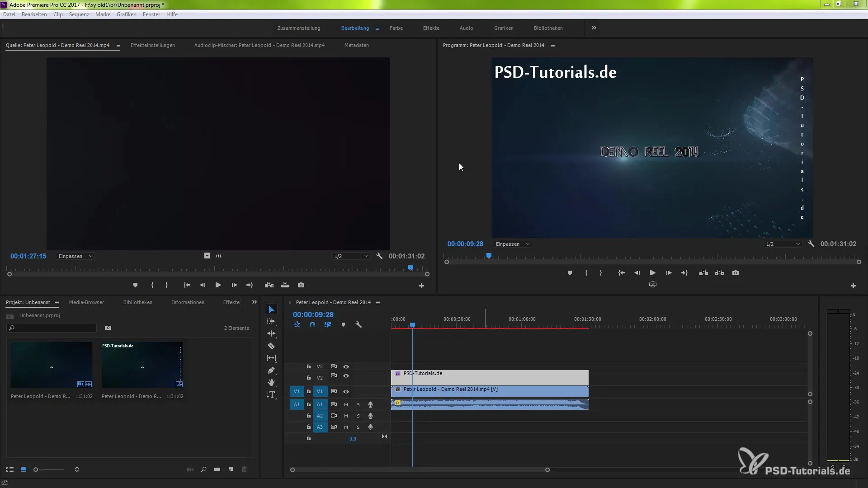Select the Slip tool
Viewport: 868px width, 488px height.
[x=271, y=358]
